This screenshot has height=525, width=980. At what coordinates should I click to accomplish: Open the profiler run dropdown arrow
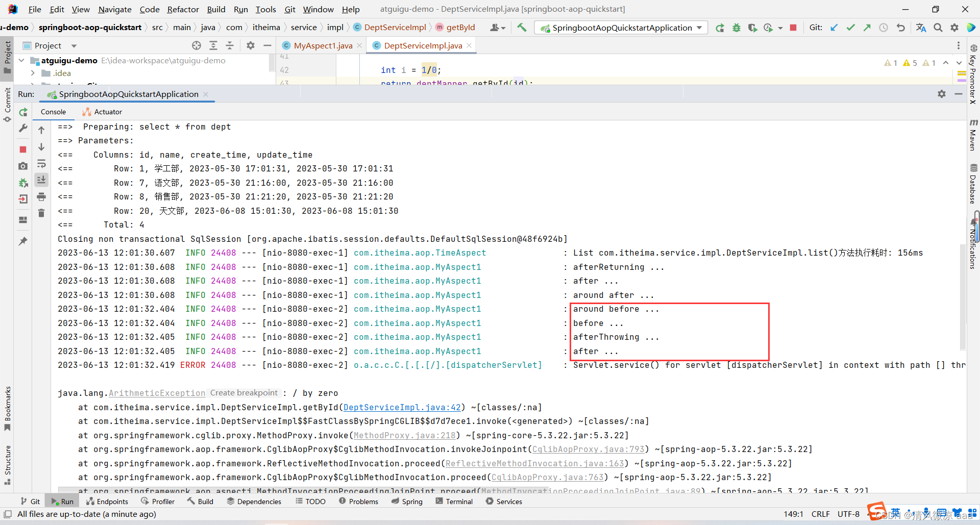point(780,28)
